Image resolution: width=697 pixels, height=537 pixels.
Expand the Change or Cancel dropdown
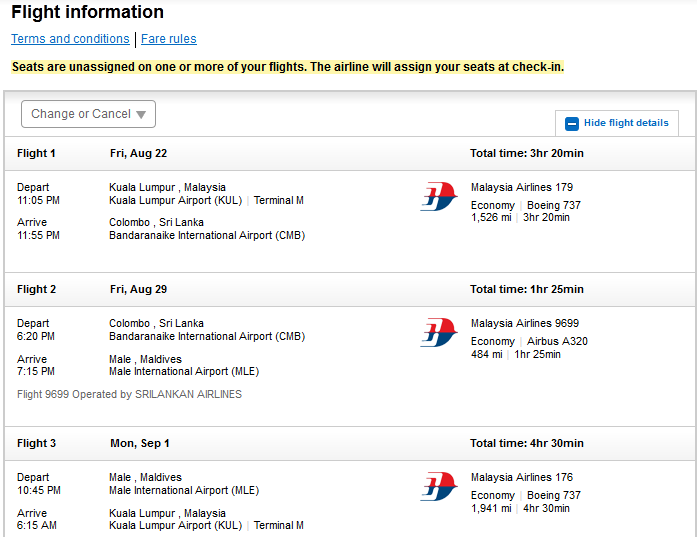point(88,114)
